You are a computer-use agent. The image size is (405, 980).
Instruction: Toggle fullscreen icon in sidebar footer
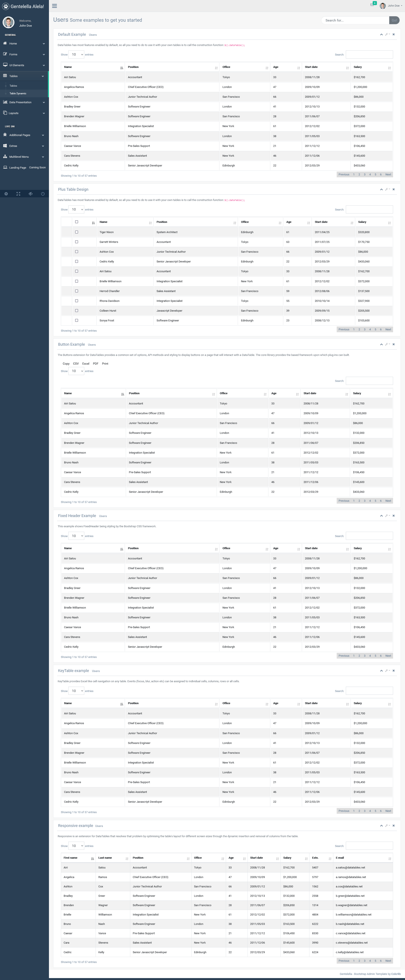pyautogui.click(x=18, y=194)
